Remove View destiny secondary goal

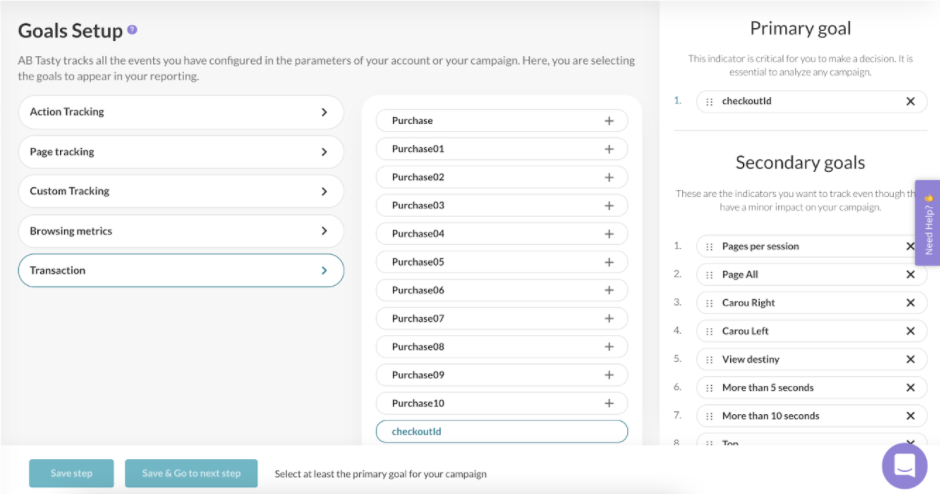click(x=910, y=359)
